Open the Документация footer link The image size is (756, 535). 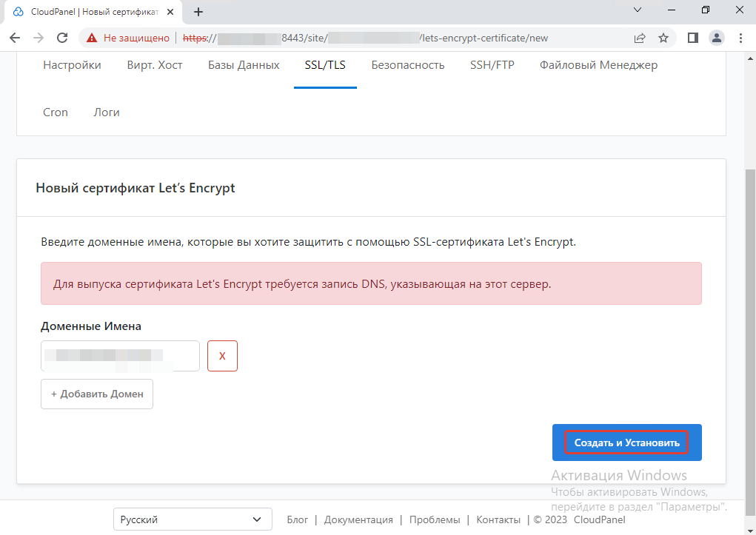[358, 519]
